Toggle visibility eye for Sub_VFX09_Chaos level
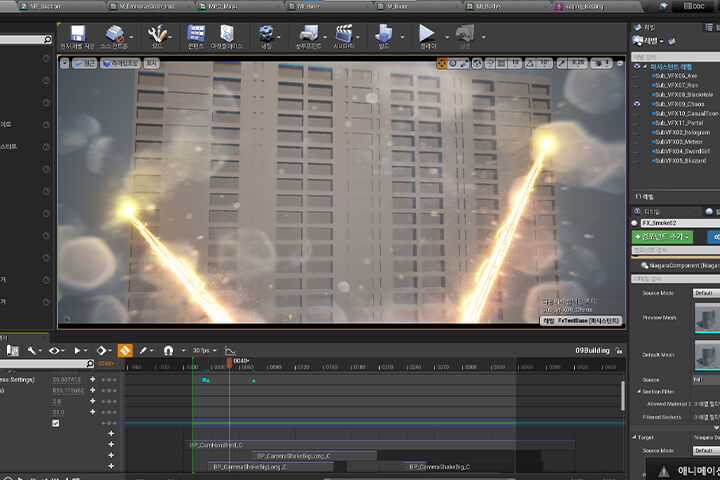 pos(637,104)
